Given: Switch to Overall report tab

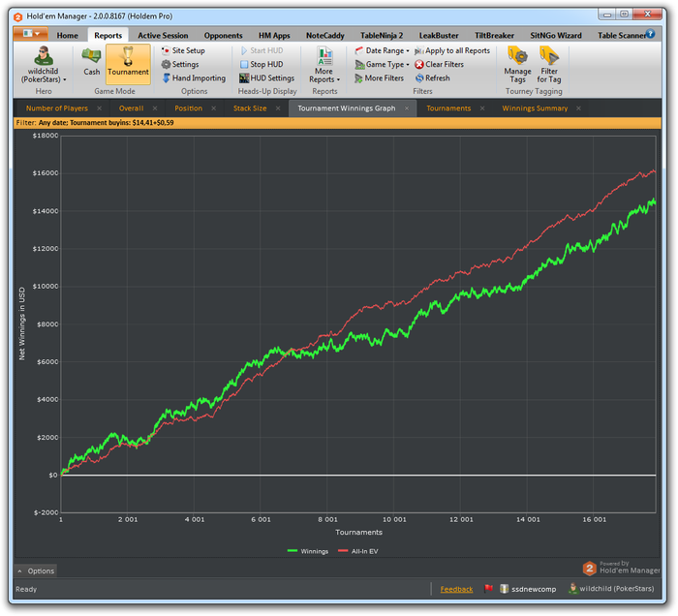Looking at the screenshot, I should (131, 108).
